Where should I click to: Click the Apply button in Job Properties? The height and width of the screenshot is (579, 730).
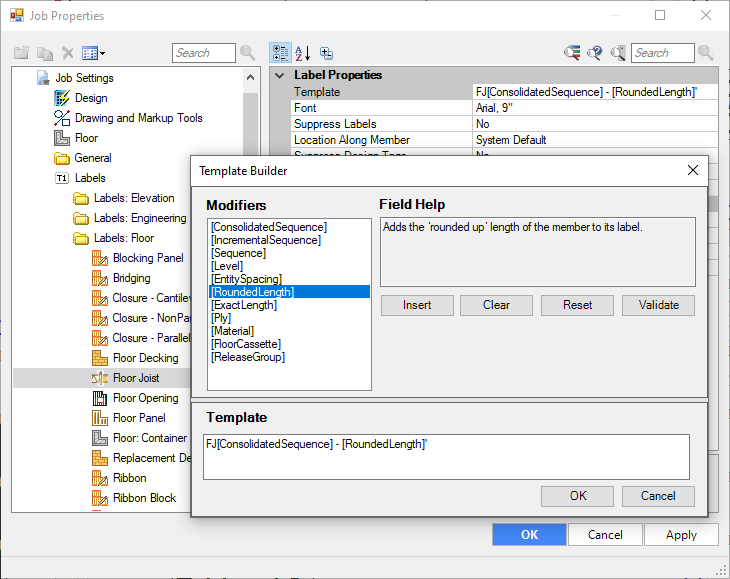point(681,535)
